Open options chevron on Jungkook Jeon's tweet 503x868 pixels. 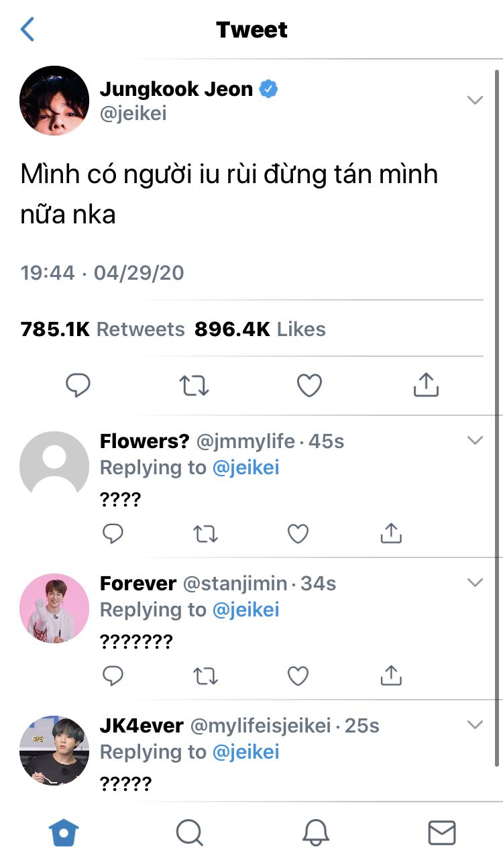(x=475, y=100)
